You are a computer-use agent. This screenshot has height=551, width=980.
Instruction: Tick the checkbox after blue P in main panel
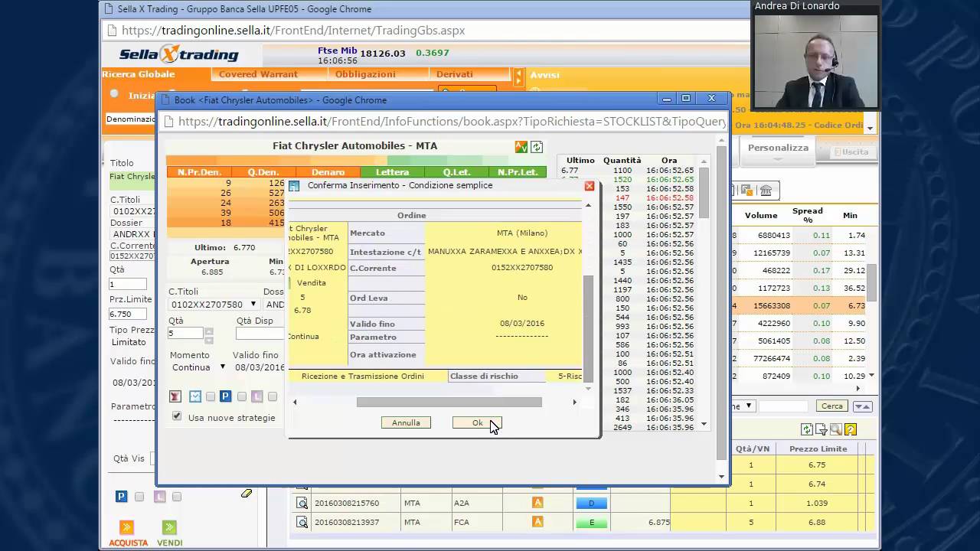tap(139, 497)
